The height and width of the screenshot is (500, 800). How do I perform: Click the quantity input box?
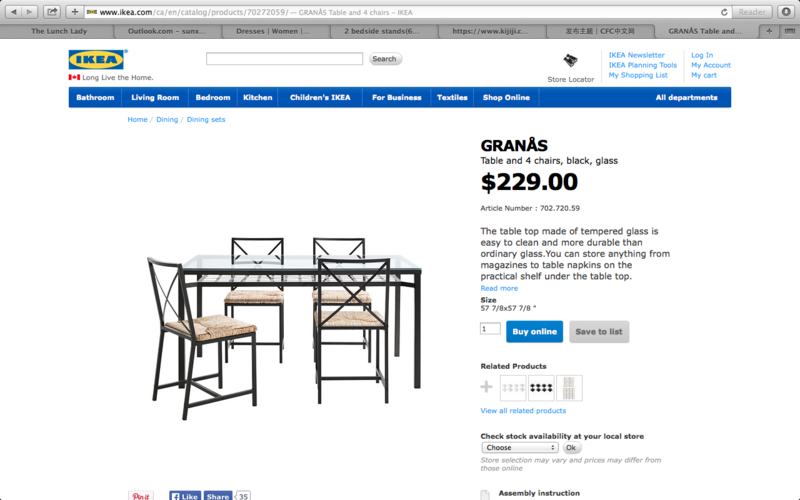click(x=490, y=329)
